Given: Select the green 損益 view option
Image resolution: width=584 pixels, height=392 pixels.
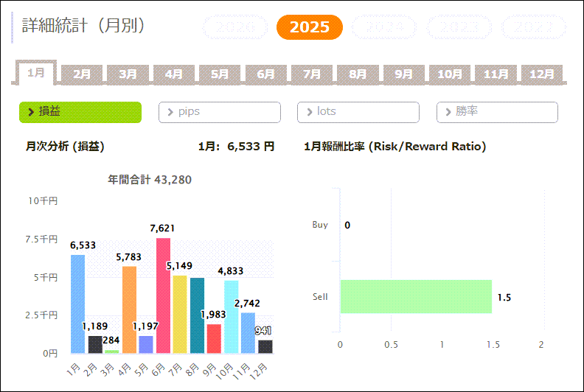Looking at the screenshot, I should click(80, 112).
